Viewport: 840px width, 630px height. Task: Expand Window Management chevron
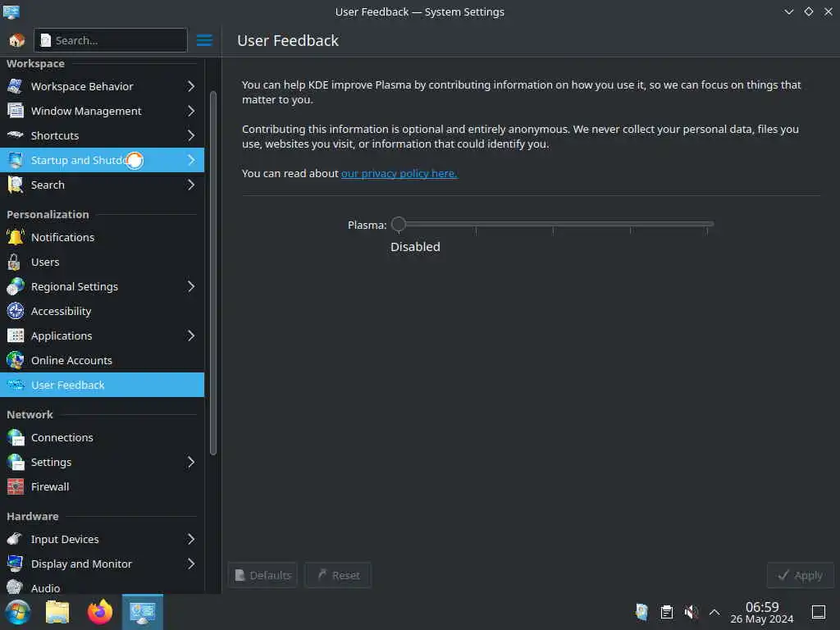(190, 111)
